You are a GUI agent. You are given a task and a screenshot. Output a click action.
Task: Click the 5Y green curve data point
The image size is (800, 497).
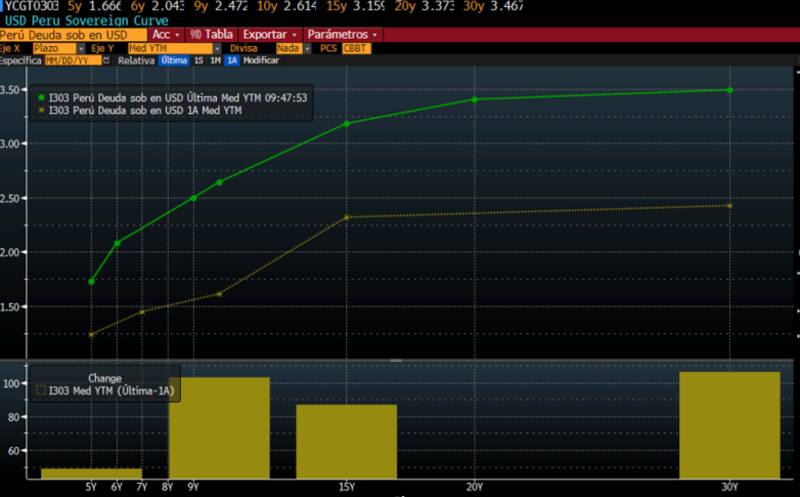91,282
